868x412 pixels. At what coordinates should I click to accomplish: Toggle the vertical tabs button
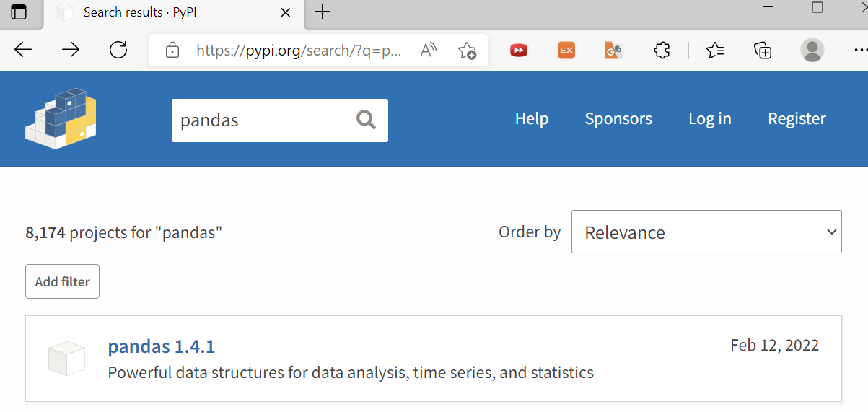pyautogui.click(x=19, y=12)
